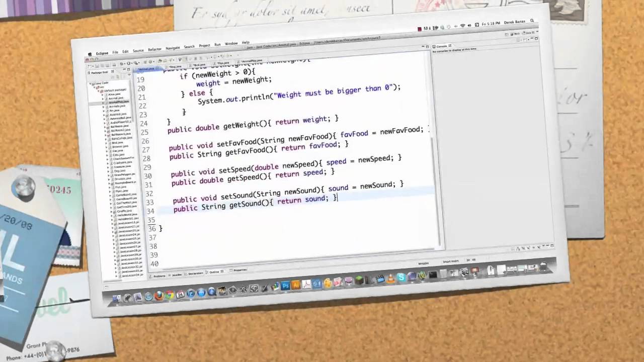
Task: Maximize the Package Explorer view
Action: pyautogui.click(x=128, y=69)
